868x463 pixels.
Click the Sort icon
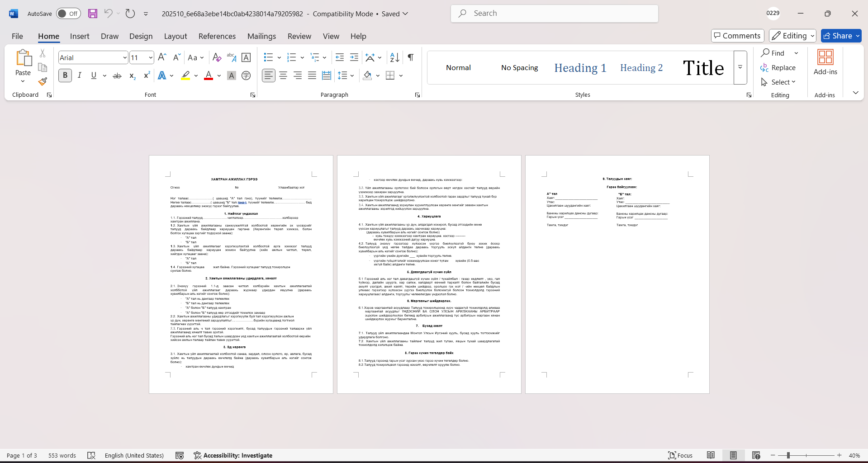pyautogui.click(x=394, y=57)
